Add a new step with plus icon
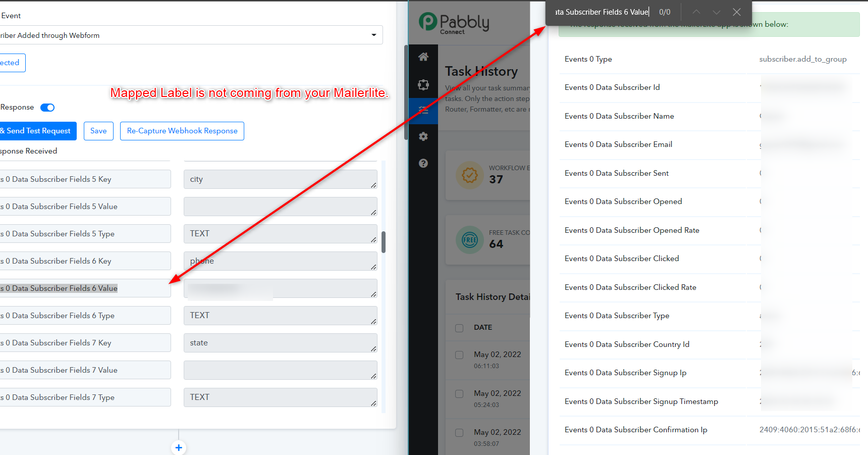Viewport: 868px width, 455px height. 179,447
